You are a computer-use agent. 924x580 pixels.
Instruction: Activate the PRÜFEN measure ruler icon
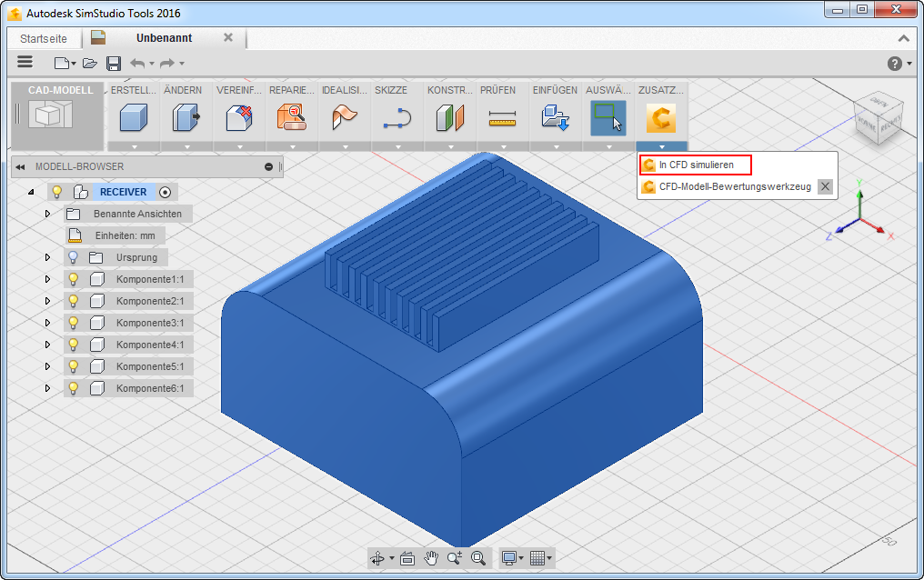[x=503, y=119]
